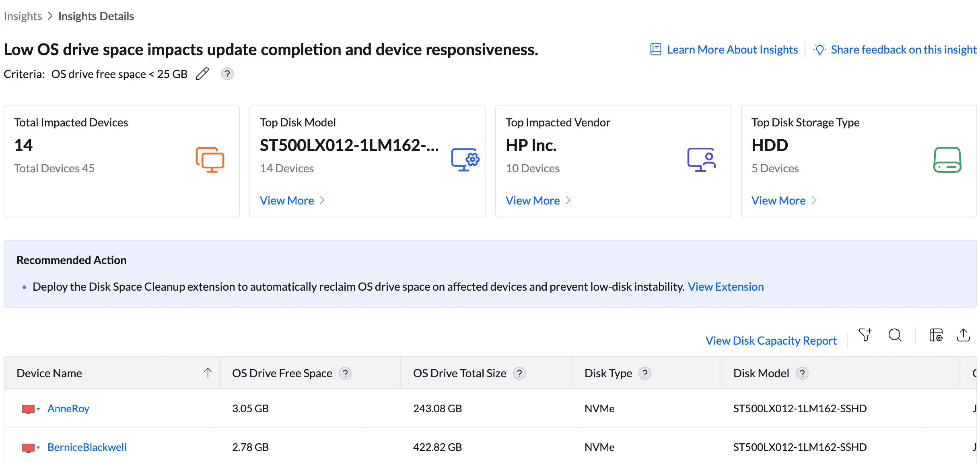Image resolution: width=980 pixels, height=463 pixels.
Task: Open the View Disk Capacity Report
Action: [771, 341]
